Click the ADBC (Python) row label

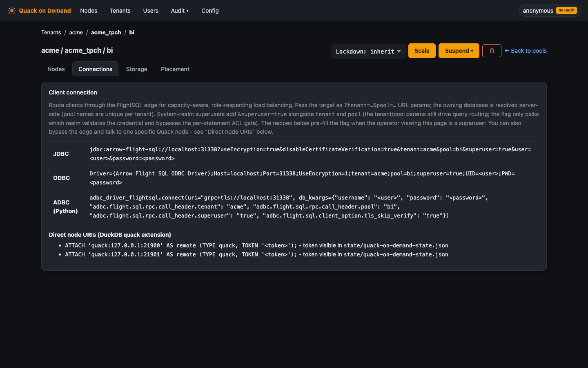point(65,206)
